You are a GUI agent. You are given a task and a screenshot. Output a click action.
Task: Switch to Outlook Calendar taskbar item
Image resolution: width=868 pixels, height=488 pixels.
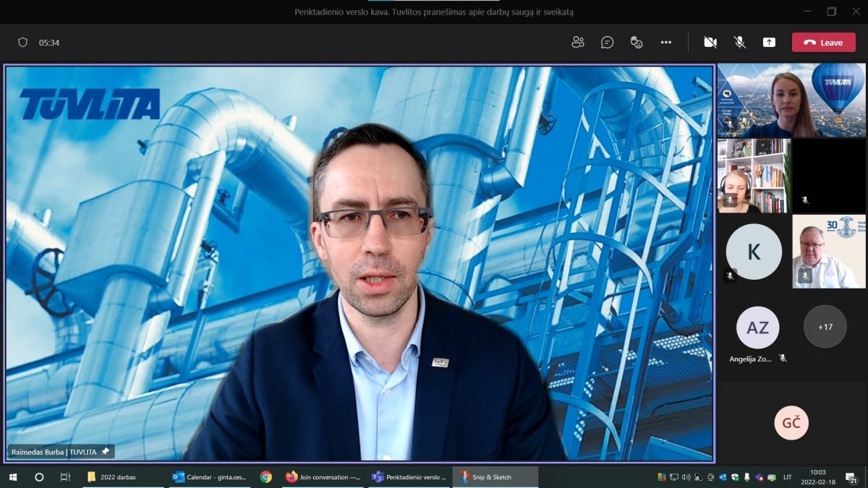pyautogui.click(x=210, y=477)
